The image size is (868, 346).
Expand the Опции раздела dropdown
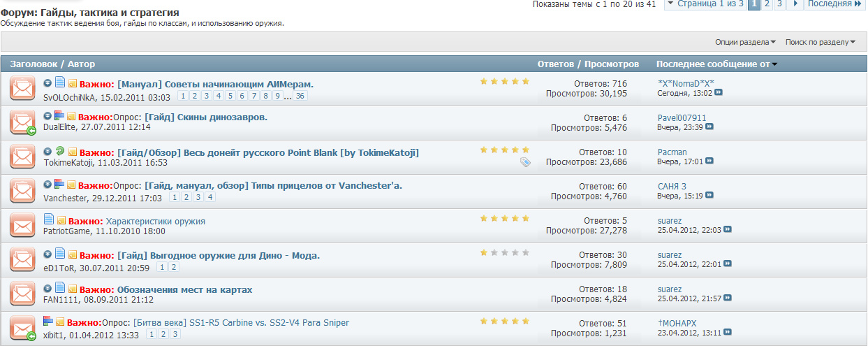tap(745, 42)
